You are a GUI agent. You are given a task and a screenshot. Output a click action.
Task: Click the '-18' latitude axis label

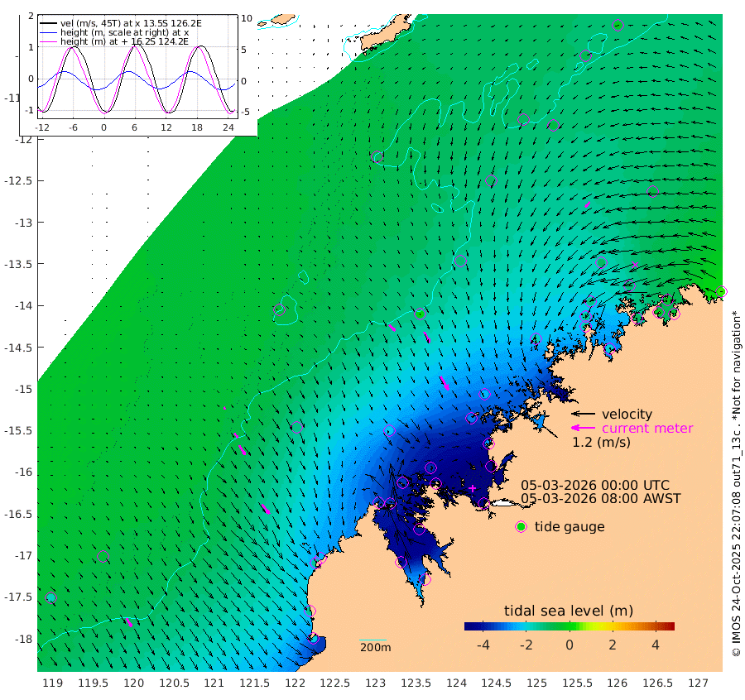coord(23,640)
